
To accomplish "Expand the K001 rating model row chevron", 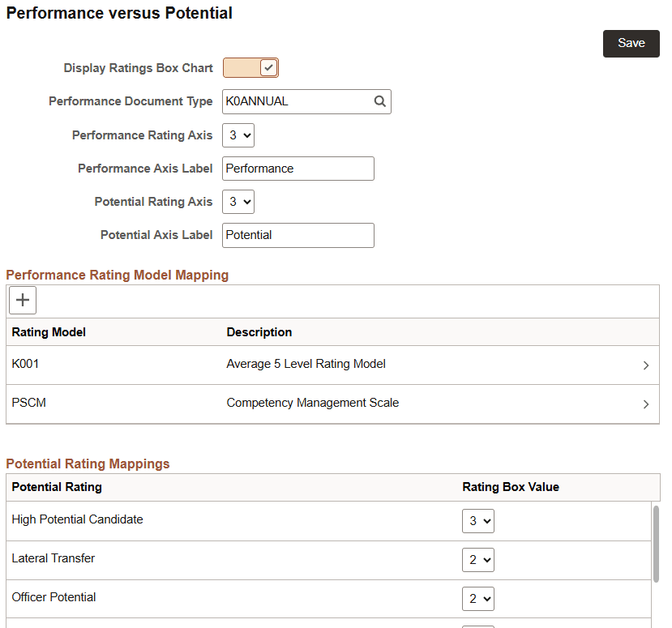I will [646, 364].
